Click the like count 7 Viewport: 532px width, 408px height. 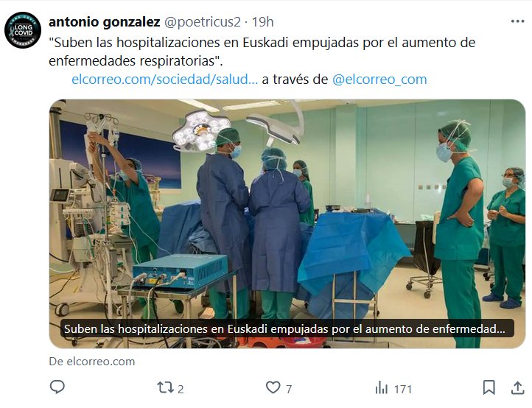(x=289, y=389)
